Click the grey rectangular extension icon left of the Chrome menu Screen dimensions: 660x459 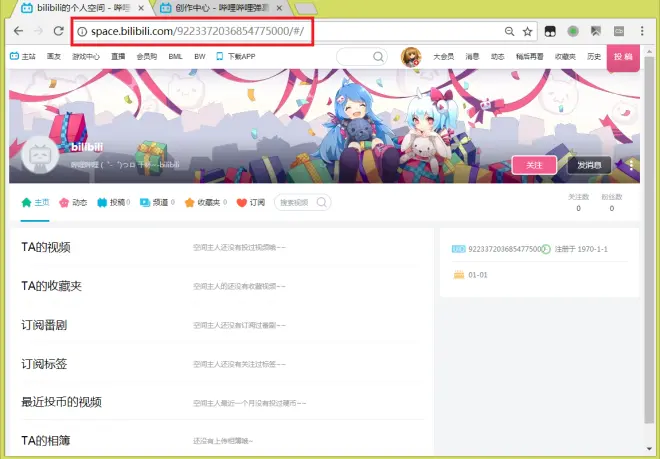click(619, 31)
